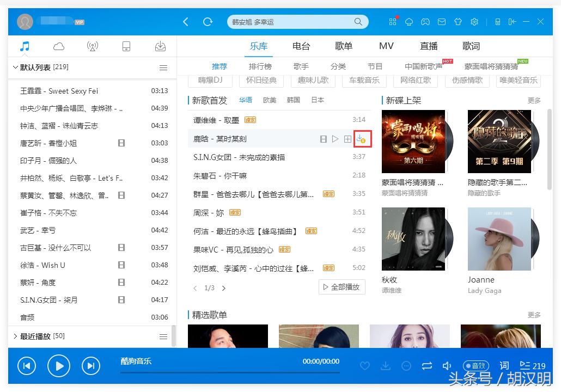Open the download manager sidebar icon

(160, 46)
